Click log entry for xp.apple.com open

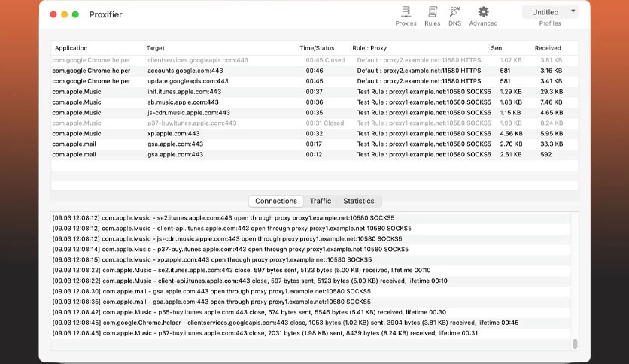[x=311, y=259]
